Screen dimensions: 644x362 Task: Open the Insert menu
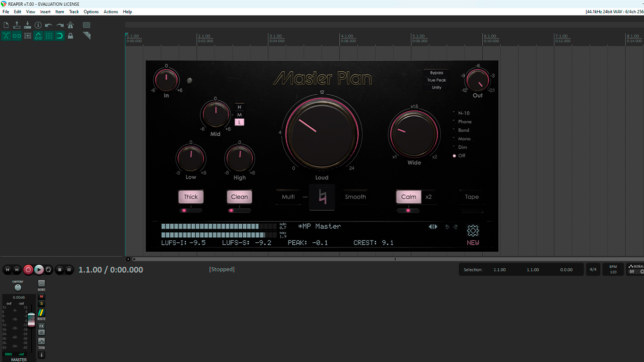click(45, 12)
